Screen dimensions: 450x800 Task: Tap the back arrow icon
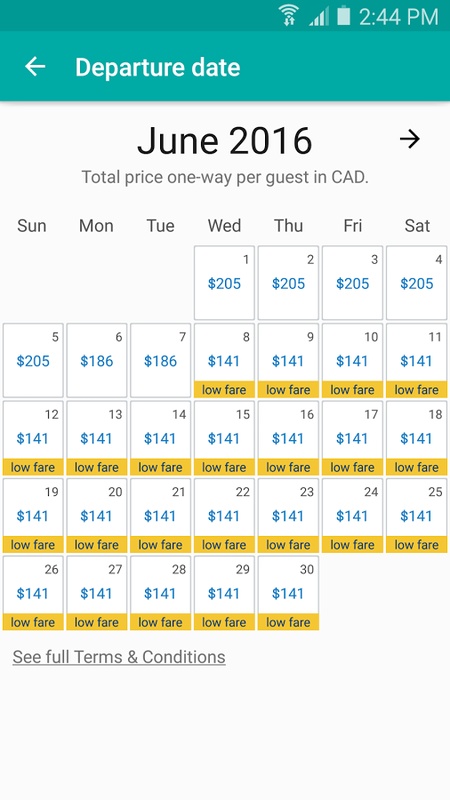click(35, 67)
